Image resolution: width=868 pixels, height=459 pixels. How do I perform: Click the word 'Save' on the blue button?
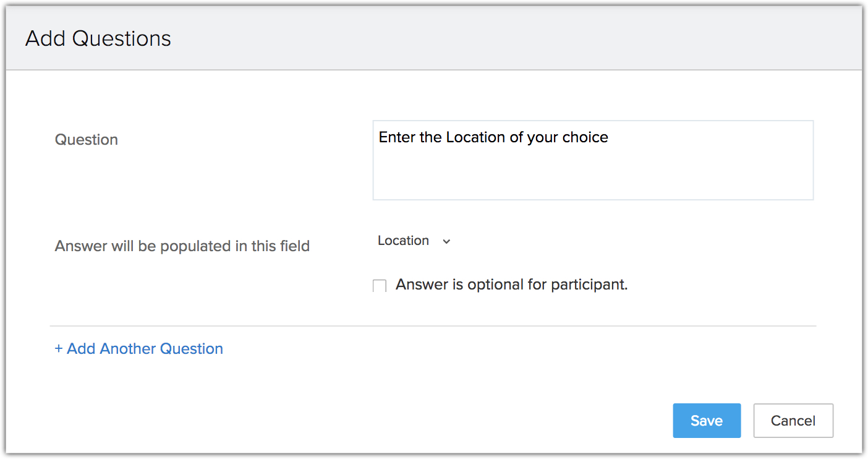point(707,421)
